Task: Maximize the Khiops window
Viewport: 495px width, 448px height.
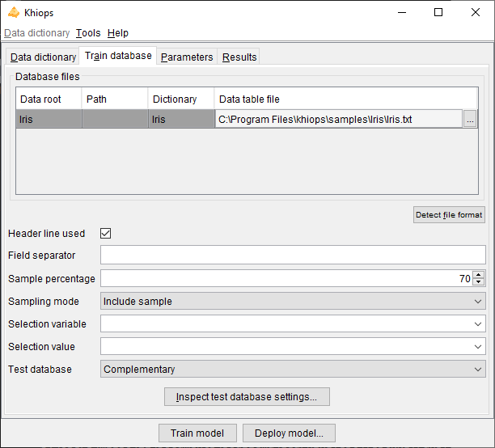Action: point(438,13)
